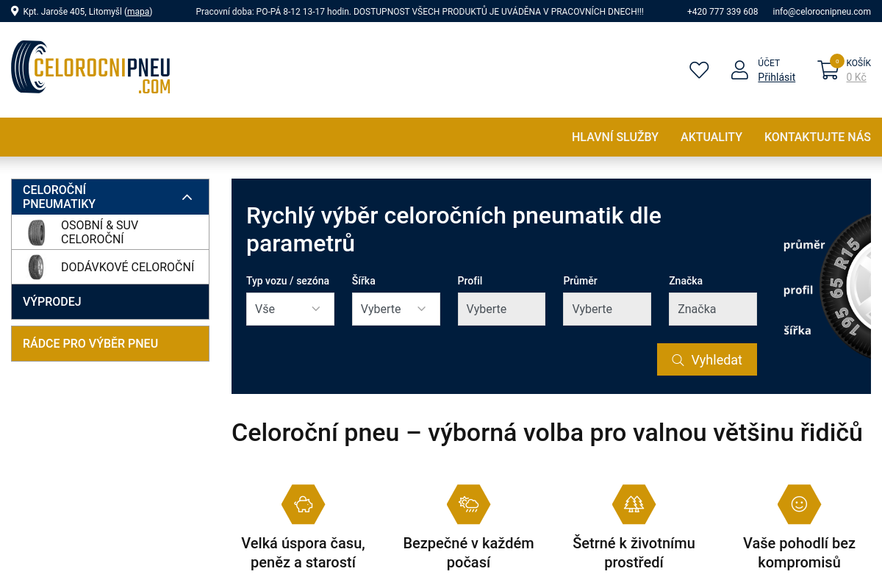
Task: Select the weather safety hexagon icon
Action: (x=468, y=504)
